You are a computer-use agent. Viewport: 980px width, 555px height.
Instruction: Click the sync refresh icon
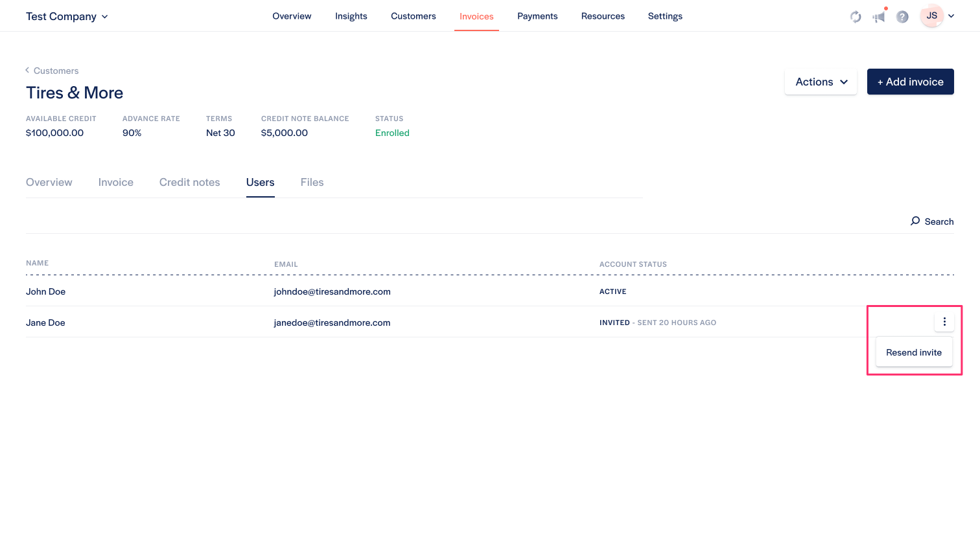856,17
